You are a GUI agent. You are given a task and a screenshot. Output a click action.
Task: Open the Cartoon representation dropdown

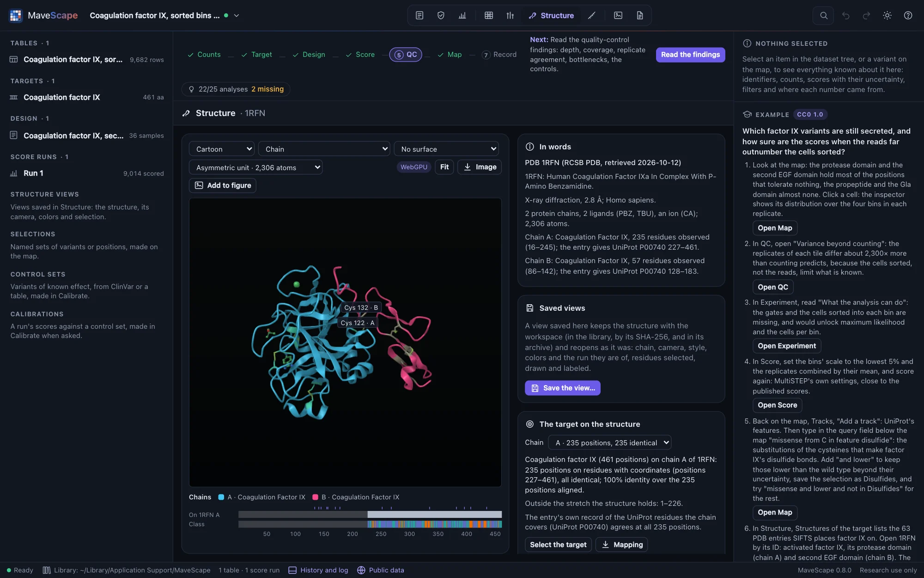[x=222, y=149]
